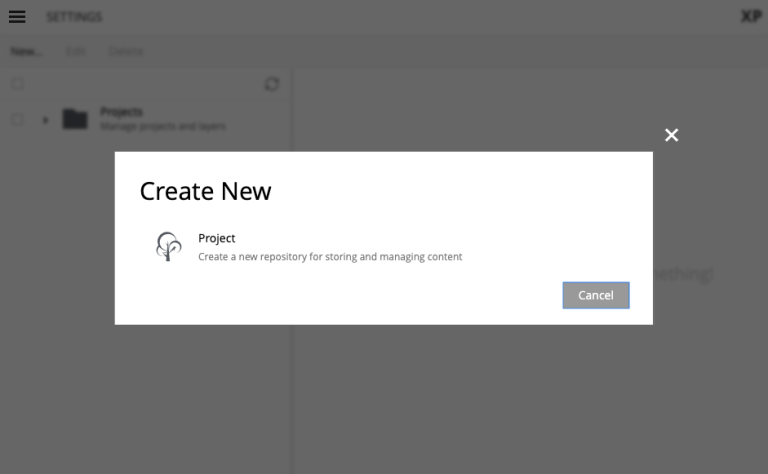Click "Manage projects and layers" subtitle

pyautogui.click(x=163, y=126)
